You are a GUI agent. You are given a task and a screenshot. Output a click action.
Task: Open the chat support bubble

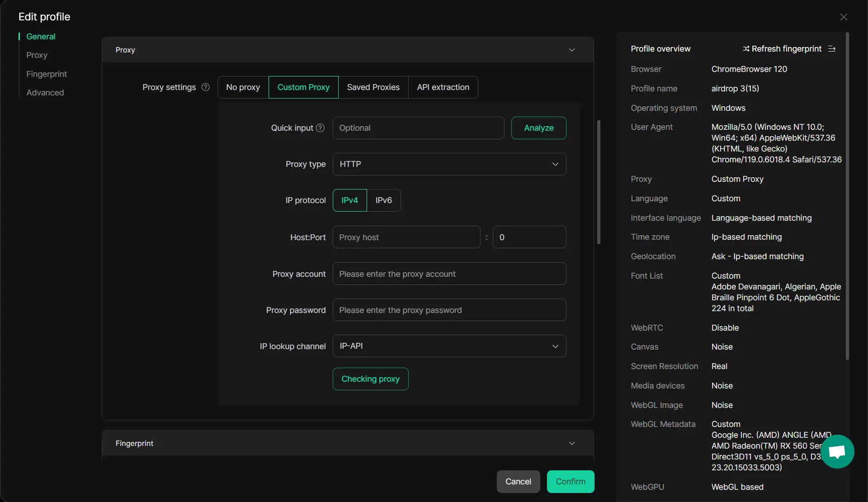click(837, 451)
